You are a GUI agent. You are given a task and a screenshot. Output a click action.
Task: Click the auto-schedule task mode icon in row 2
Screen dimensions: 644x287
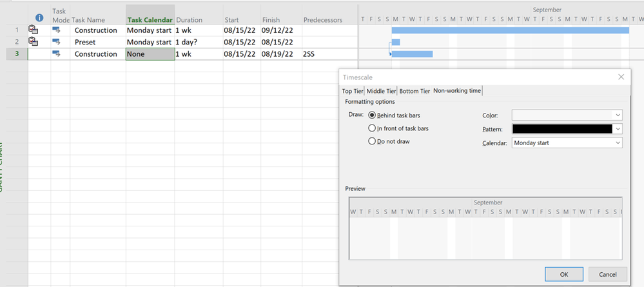coord(56,42)
